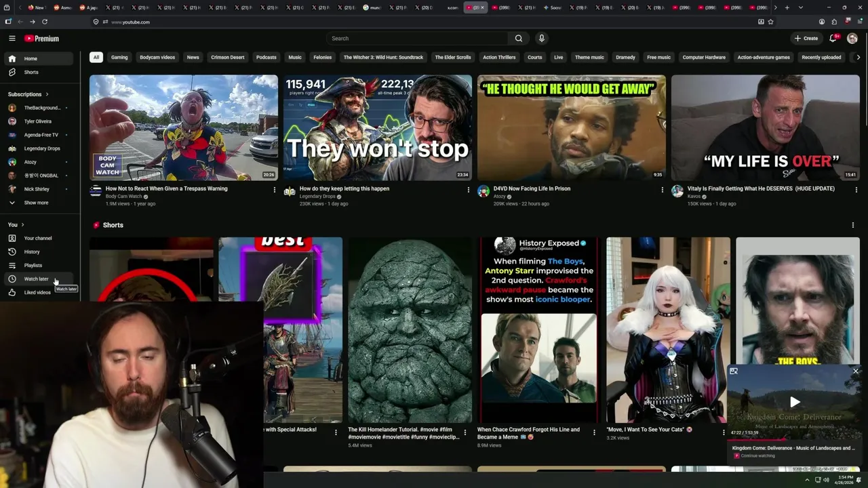The image size is (868, 488).
Task: Click the search magnifier button
Action: click(x=519, y=39)
